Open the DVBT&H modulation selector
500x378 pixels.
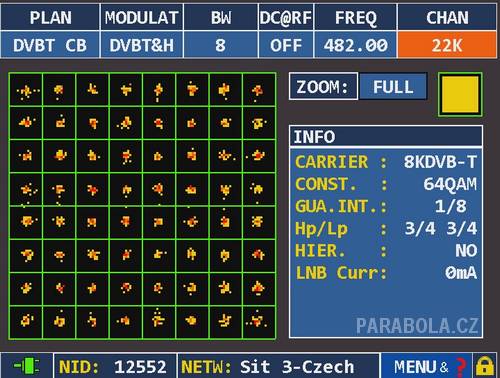(x=142, y=45)
